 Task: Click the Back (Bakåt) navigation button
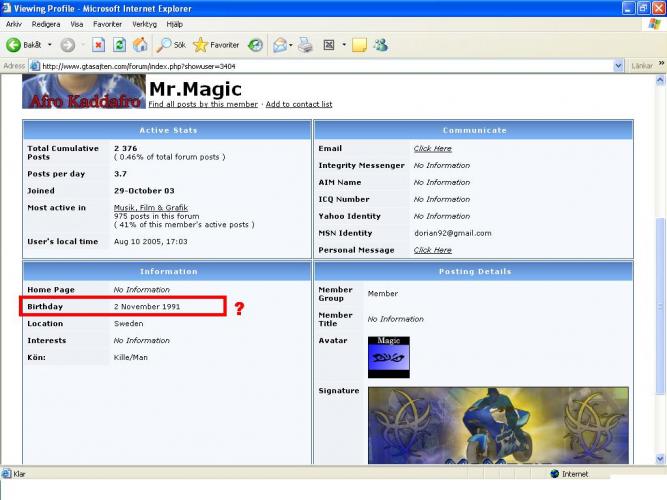[24, 45]
